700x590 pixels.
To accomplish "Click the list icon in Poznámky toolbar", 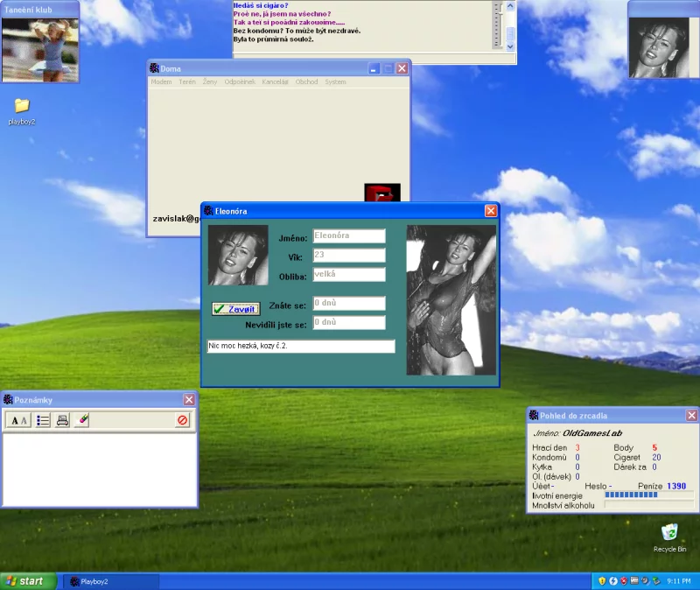I will (43, 420).
